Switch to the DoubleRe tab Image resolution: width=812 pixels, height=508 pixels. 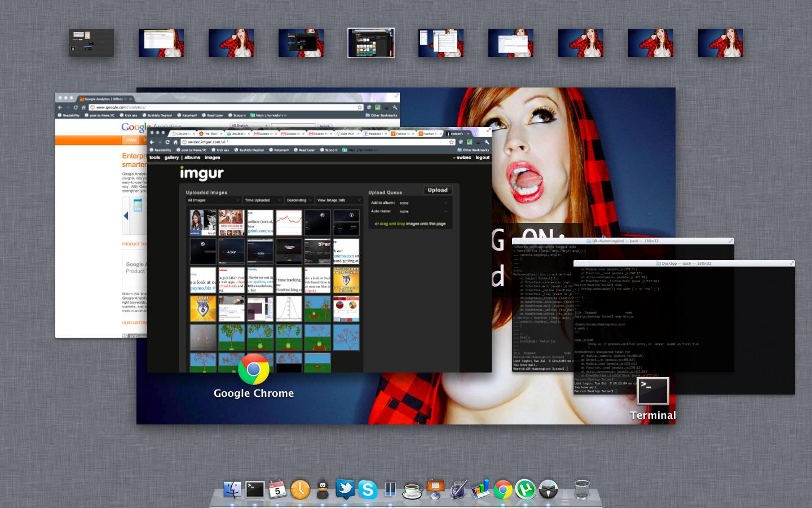click(238, 134)
